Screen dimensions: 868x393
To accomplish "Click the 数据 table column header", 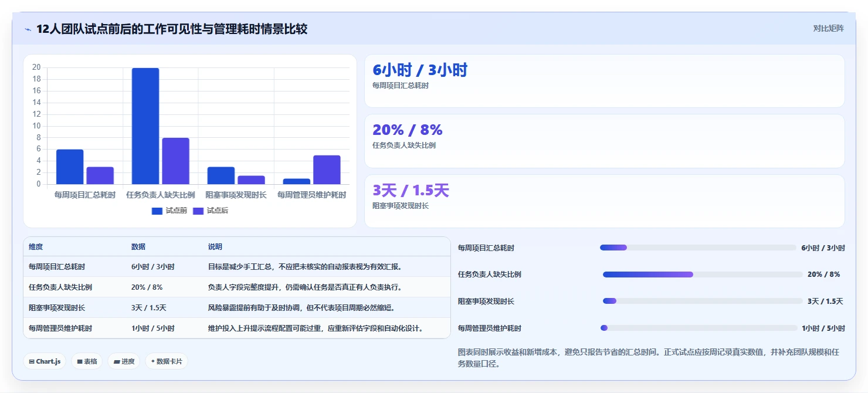I will pos(138,247).
